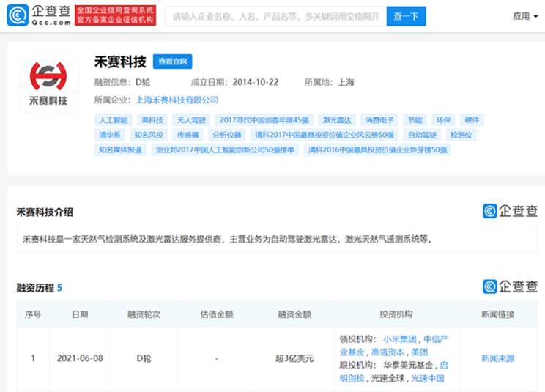The image size is (545, 392).
Task: Click the search input field for company names
Action: click(276, 16)
